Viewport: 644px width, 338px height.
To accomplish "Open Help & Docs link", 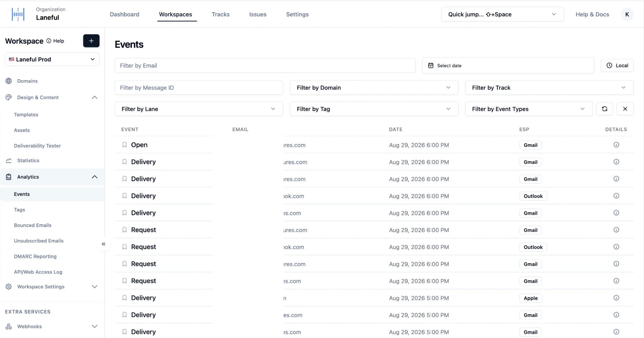I will point(592,14).
